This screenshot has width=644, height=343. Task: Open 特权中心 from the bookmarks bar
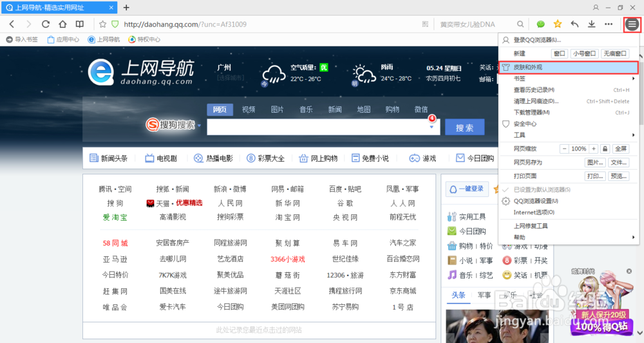[144, 39]
